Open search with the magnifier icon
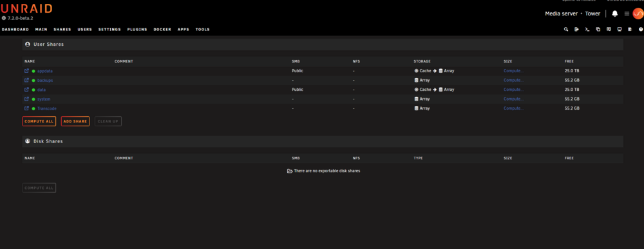Viewport: 644px width, 249px height. pyautogui.click(x=566, y=29)
